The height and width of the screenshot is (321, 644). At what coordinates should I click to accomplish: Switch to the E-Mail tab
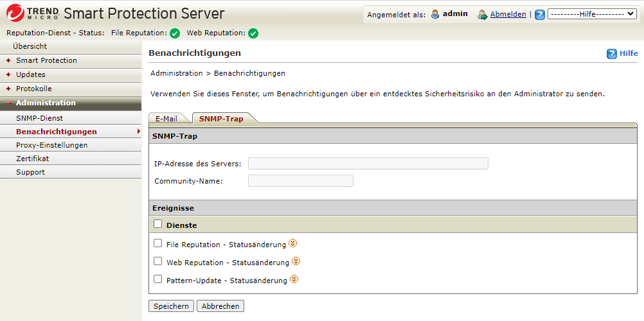coord(166,119)
